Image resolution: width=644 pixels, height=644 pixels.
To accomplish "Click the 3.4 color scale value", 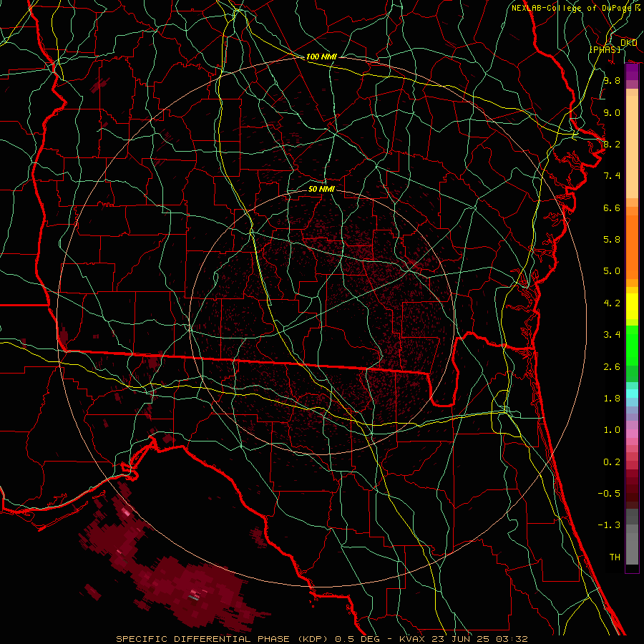I will click(612, 335).
